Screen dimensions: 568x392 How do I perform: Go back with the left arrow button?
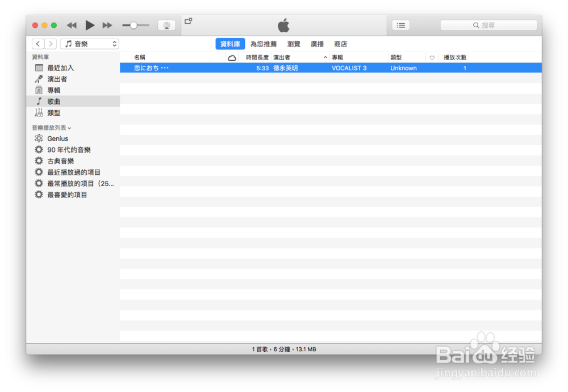pyautogui.click(x=38, y=44)
